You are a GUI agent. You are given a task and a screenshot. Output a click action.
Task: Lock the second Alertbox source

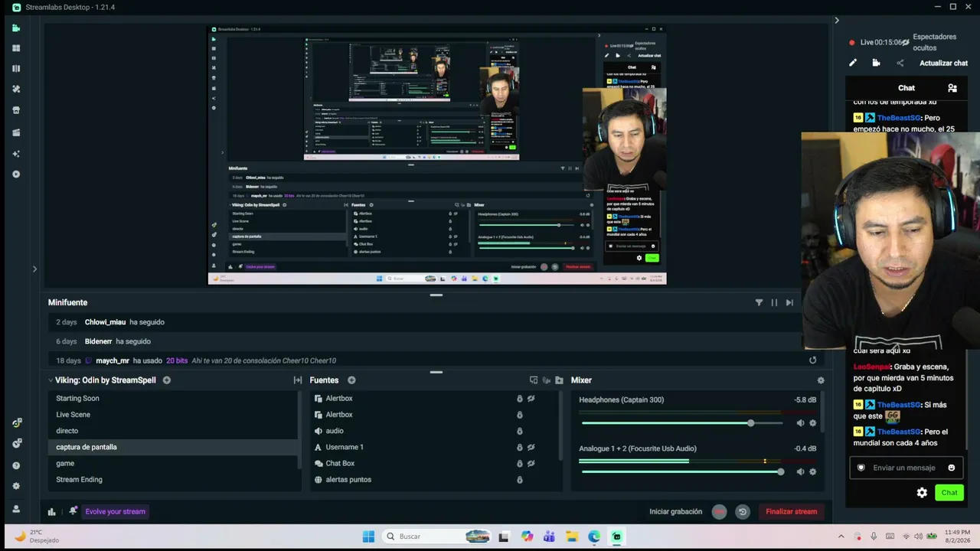(x=520, y=415)
